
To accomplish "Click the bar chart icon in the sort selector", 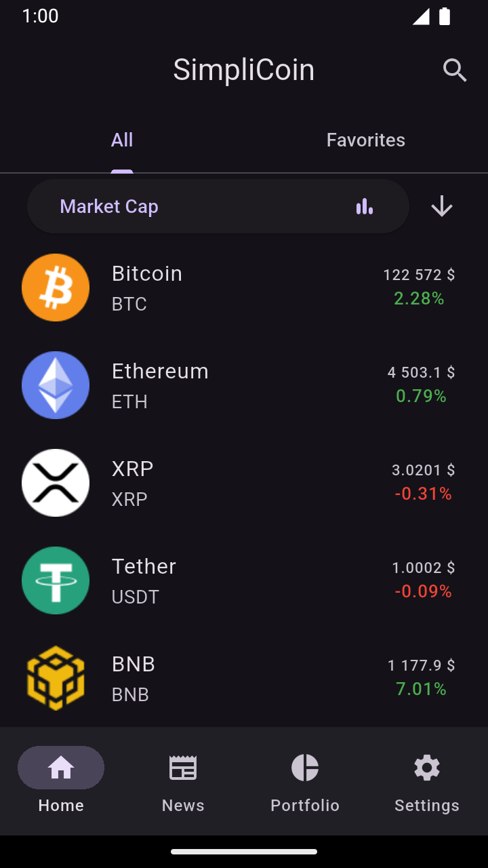I will (365, 206).
